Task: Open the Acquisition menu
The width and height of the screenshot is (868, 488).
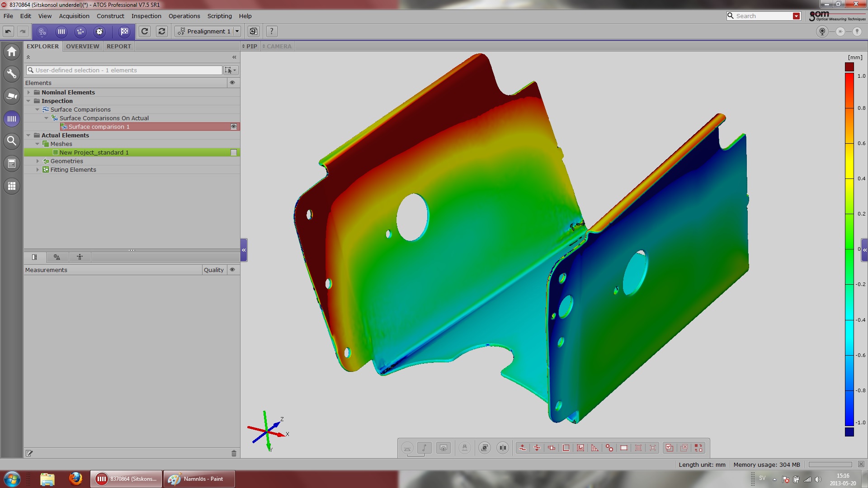Action: pyautogui.click(x=74, y=16)
